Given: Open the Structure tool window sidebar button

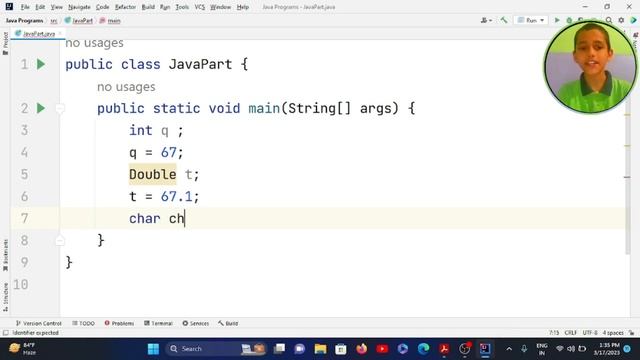Looking at the screenshot, I should pyautogui.click(x=5, y=297).
